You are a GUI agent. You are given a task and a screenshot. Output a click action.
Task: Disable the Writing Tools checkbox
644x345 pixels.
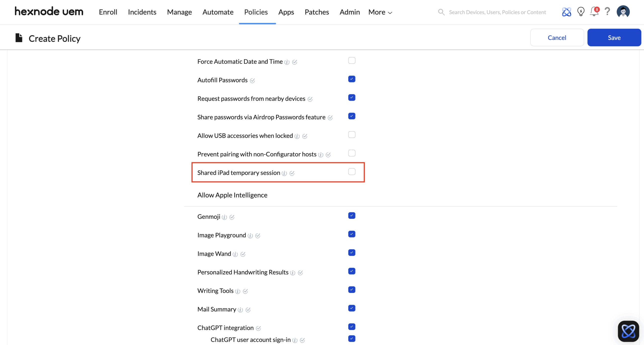click(352, 290)
